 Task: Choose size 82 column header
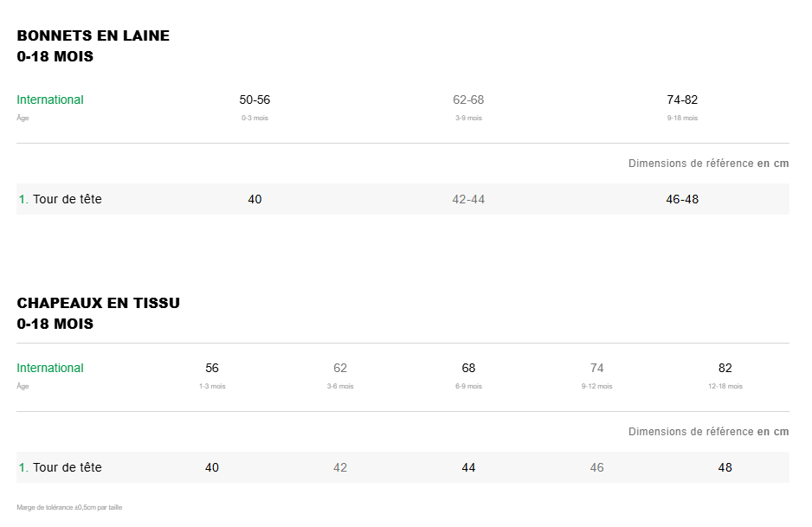pos(725,368)
